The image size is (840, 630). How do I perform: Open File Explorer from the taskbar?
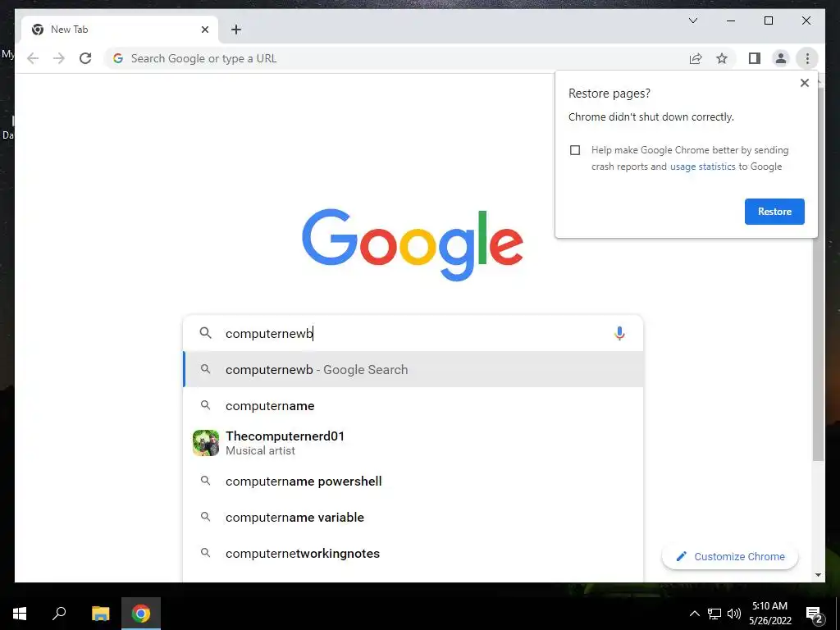coord(100,614)
